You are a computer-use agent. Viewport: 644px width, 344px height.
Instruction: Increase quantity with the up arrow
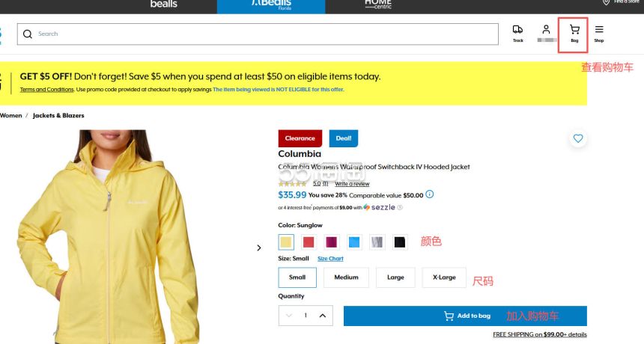[x=323, y=316]
